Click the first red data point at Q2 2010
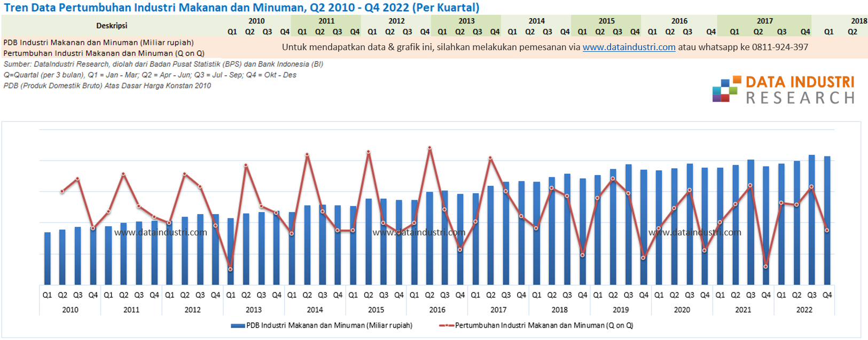This screenshot has height=340, width=868. tap(62, 191)
